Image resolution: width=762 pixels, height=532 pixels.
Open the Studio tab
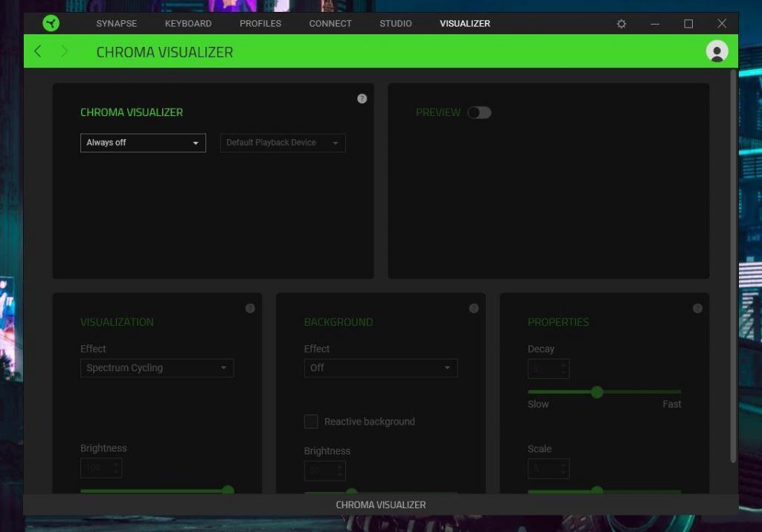pos(395,24)
